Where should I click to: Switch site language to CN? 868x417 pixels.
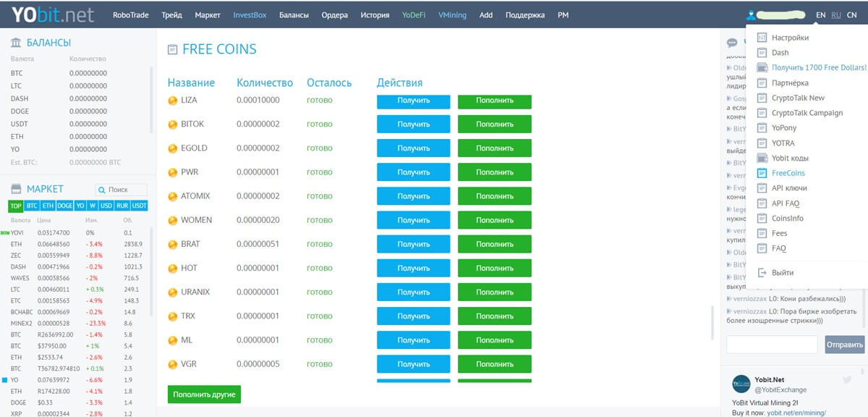pyautogui.click(x=851, y=14)
